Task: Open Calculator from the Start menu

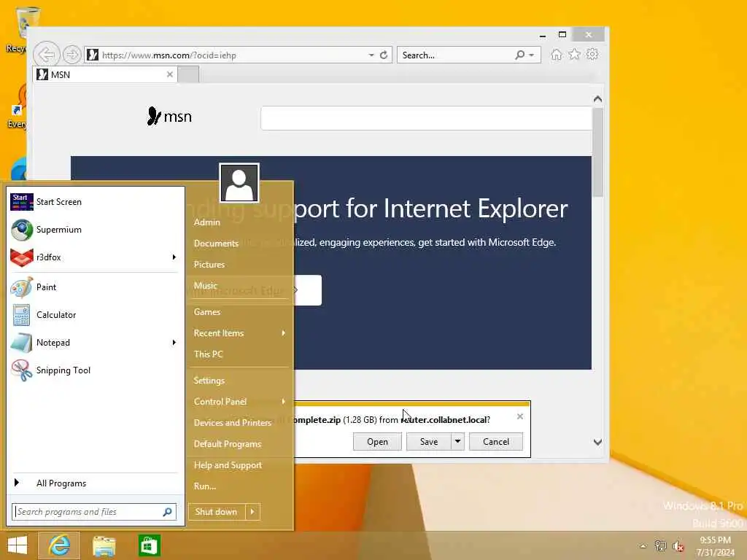Action: [94, 315]
